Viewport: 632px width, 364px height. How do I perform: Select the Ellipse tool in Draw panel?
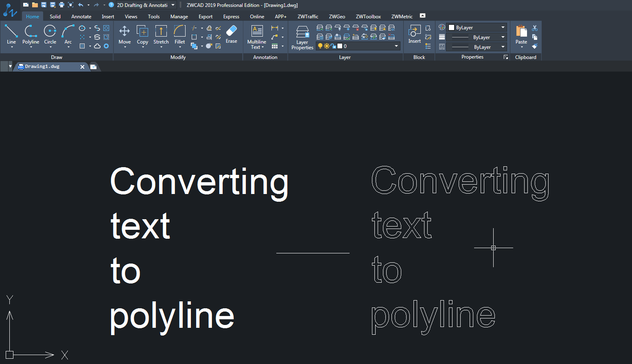[x=82, y=28]
